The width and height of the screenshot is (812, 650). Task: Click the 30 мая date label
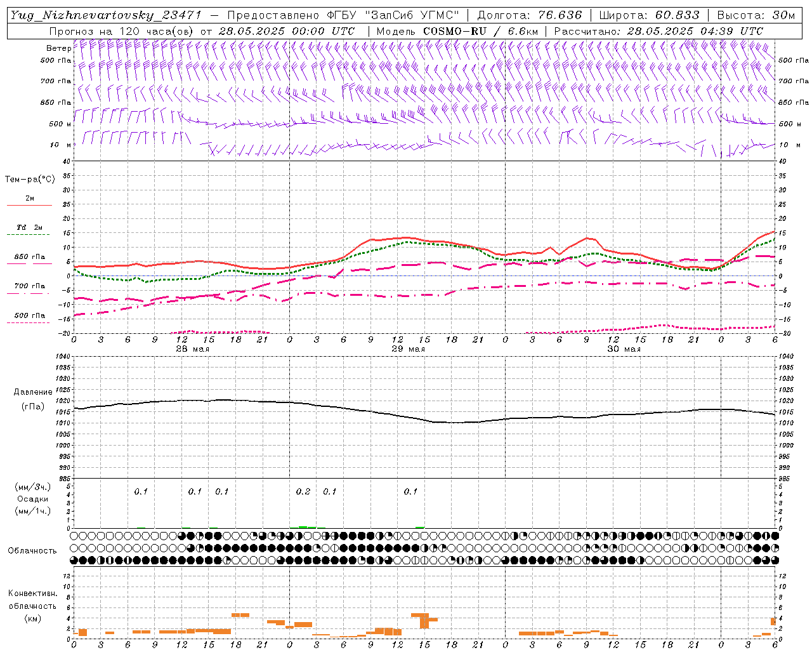(624, 349)
